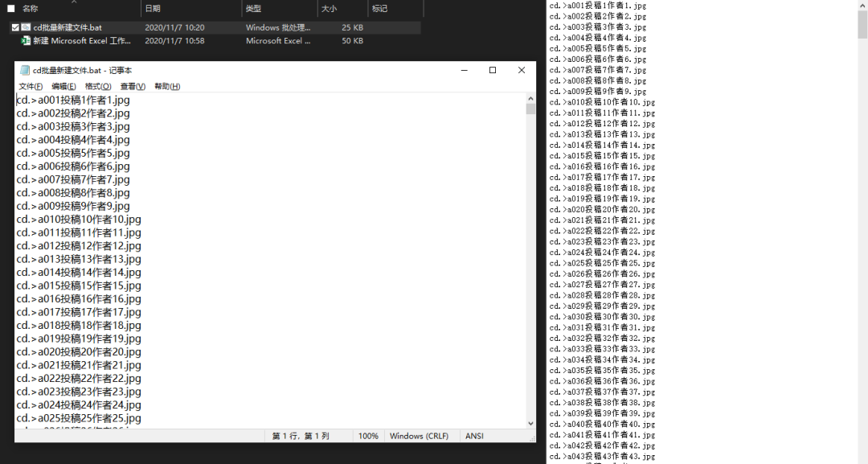Image resolution: width=868 pixels, height=464 pixels.
Task: Click right pane line cd.>a041投稿41作者41.jpg
Action: (x=602, y=435)
